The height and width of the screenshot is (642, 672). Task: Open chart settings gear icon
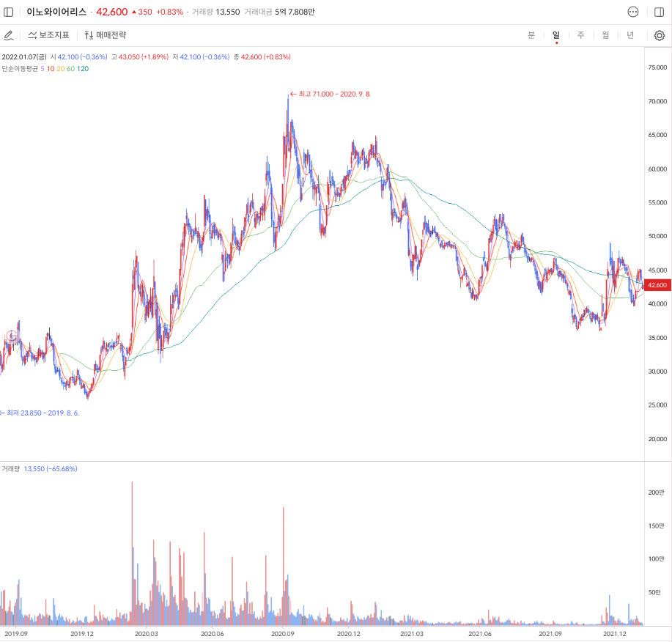659,35
